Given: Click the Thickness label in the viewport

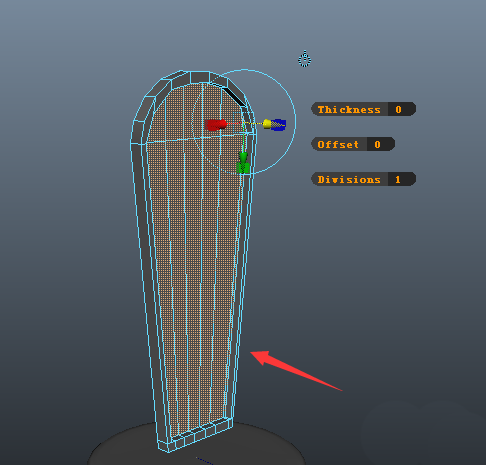Looking at the screenshot, I should click(349, 109).
